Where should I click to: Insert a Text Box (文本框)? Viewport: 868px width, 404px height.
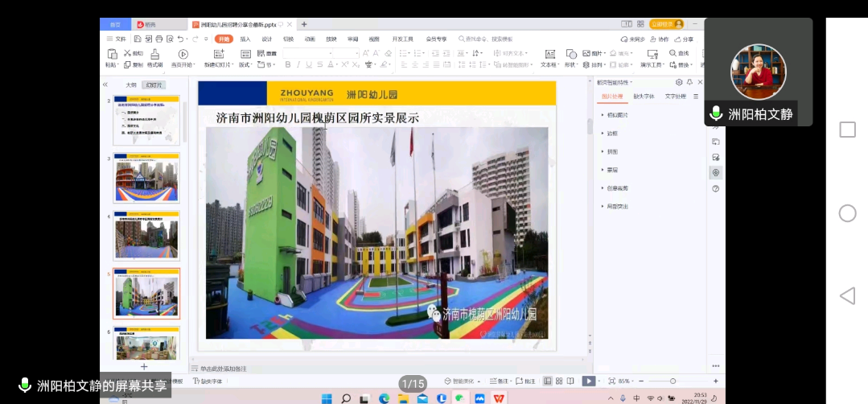(549, 54)
